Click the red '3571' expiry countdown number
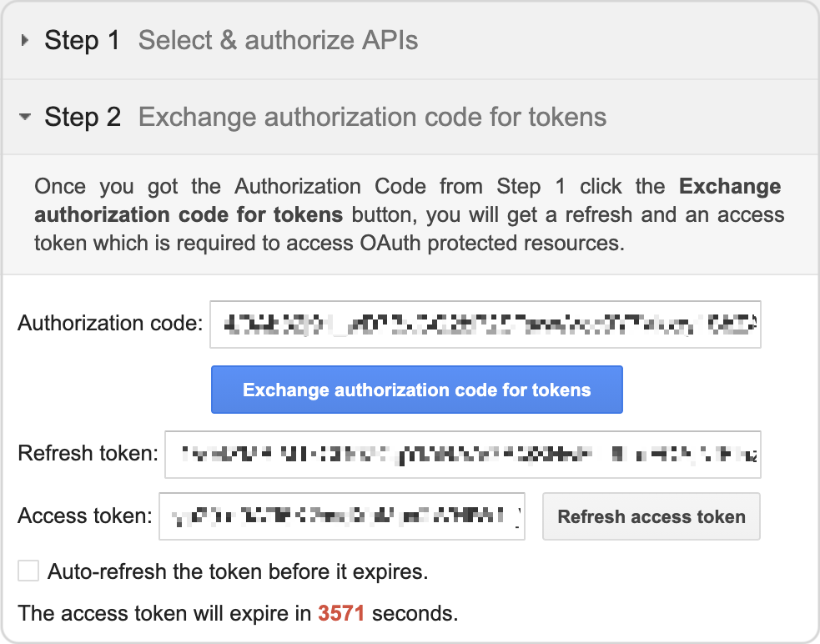The height and width of the screenshot is (644, 820). 341,613
